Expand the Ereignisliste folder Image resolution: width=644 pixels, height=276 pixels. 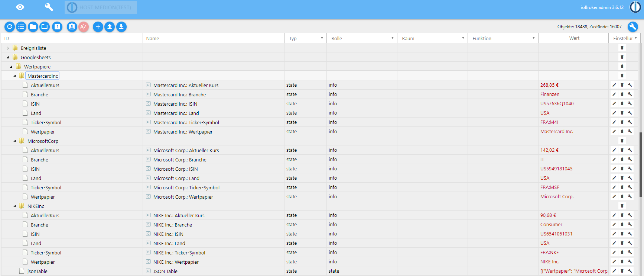(8, 48)
